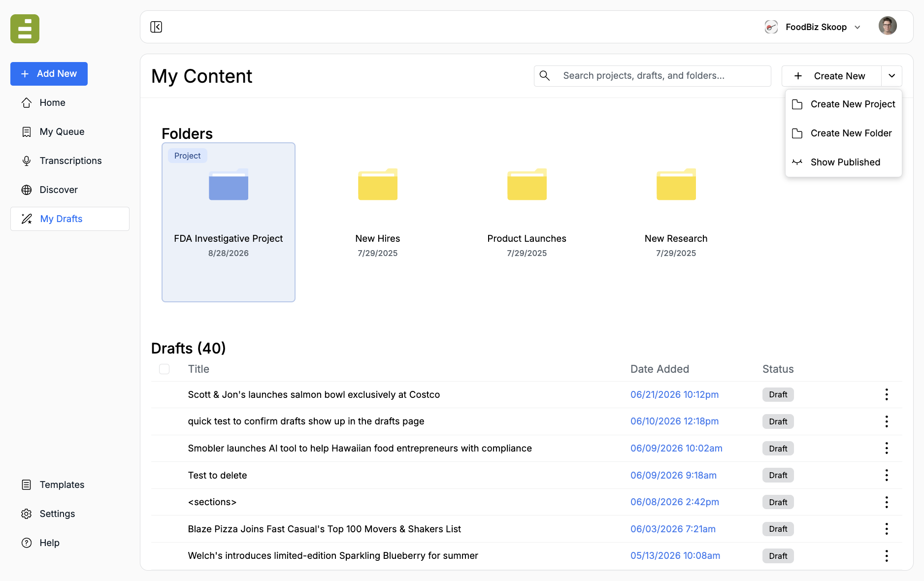Expand the FoodBiz Skoop workspace switcher

[x=858, y=27]
